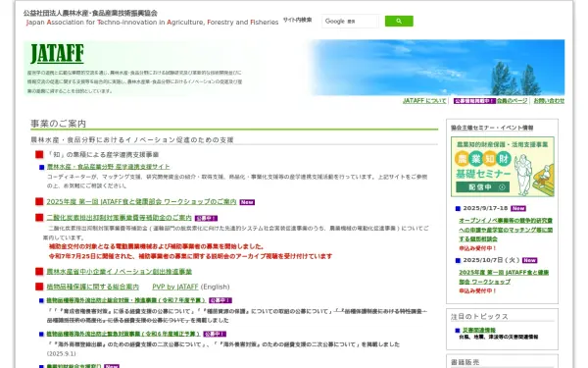Viewport: 588px width, 368px height.
Task: Click the New badge next to 2025/10/7日（火）
Action: tap(529, 260)
